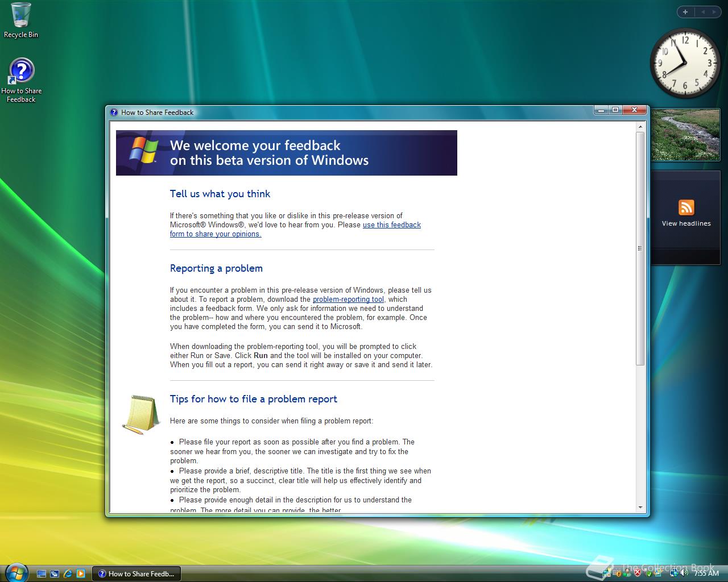The height and width of the screenshot is (582, 728).
Task: Click the View headlines text in the gadget
Action: pyautogui.click(x=686, y=223)
